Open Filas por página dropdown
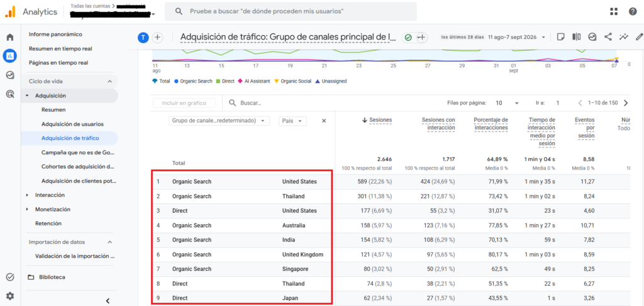The image size is (644, 306). (508, 103)
